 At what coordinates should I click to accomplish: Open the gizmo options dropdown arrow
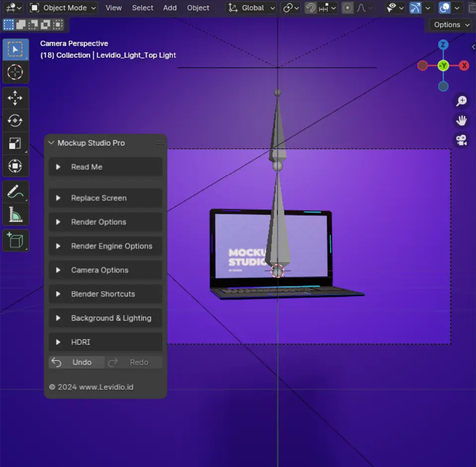[x=428, y=8]
